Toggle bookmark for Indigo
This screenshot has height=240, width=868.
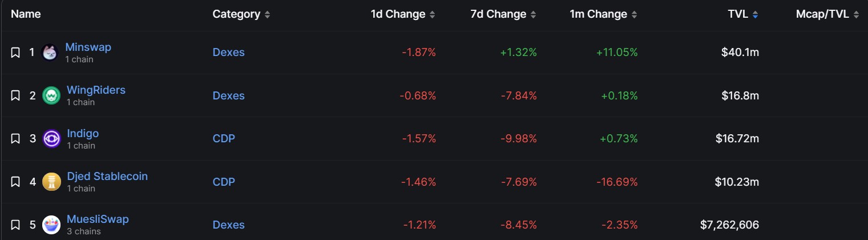click(x=15, y=139)
